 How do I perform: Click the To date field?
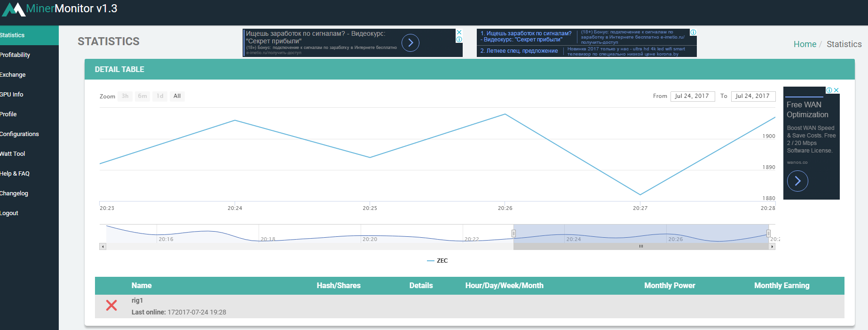(x=753, y=96)
